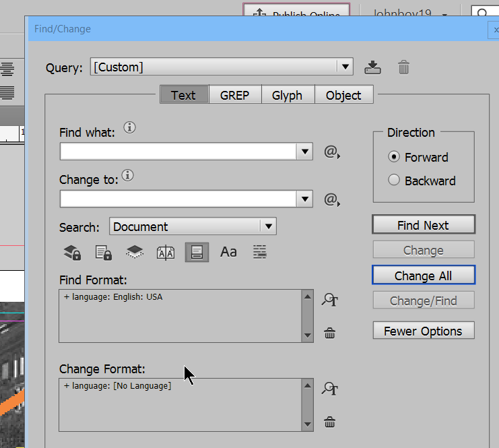Click the Fewer Options button
Image resolution: width=499 pixels, height=448 pixels.
pos(424,331)
